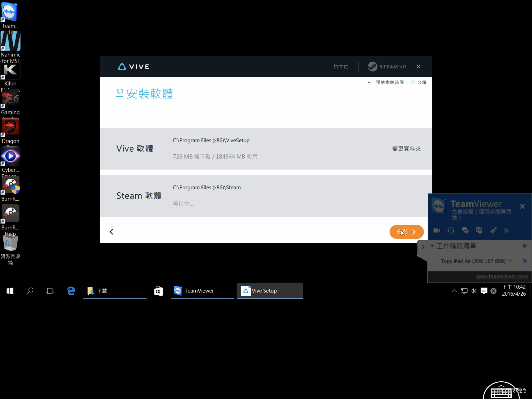Open TeamViewer video camera icon
Screen dimensions: 532x399
437,230
